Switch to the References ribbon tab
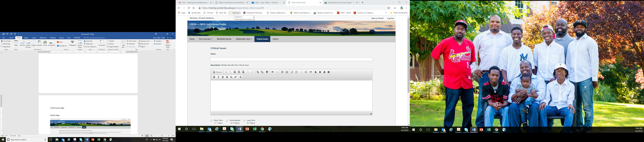Screen dimensions: 644x142 (x=43, y=38)
